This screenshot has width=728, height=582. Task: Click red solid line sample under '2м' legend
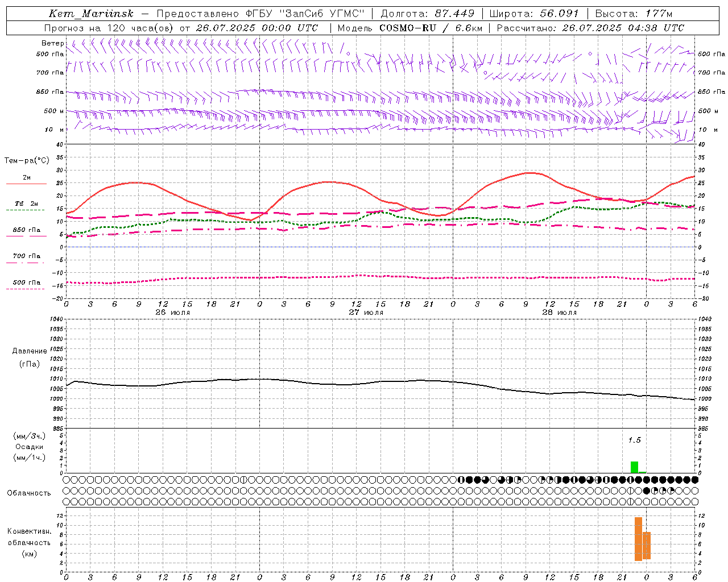coord(26,184)
